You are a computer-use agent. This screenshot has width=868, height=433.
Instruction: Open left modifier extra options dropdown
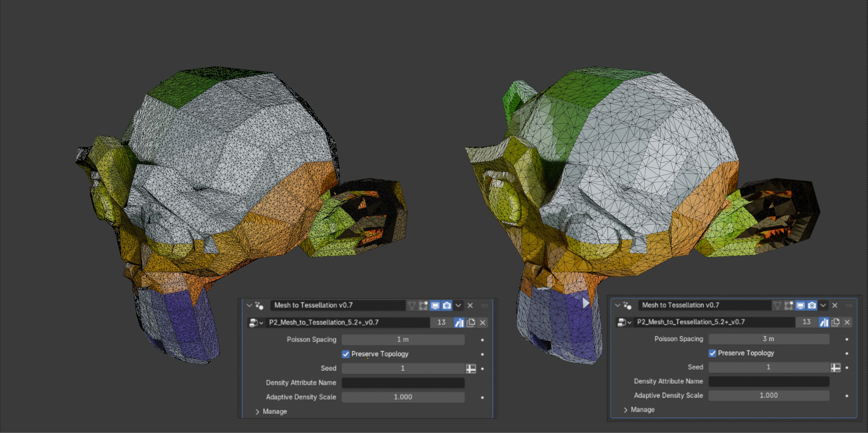458,305
